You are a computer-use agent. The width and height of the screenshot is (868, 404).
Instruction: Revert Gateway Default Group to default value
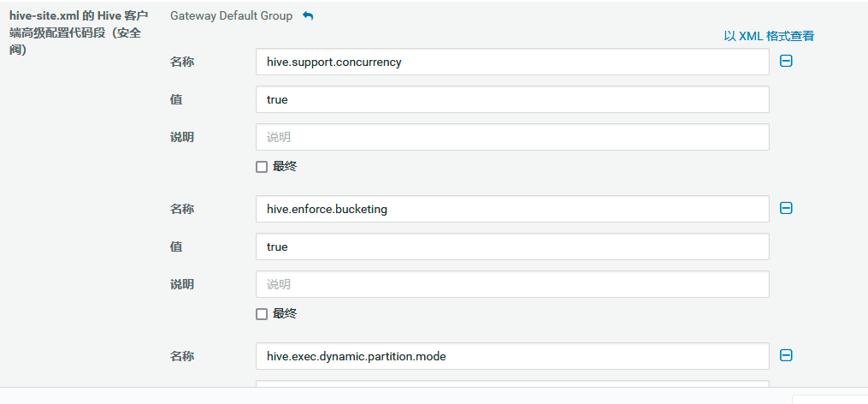(x=308, y=16)
